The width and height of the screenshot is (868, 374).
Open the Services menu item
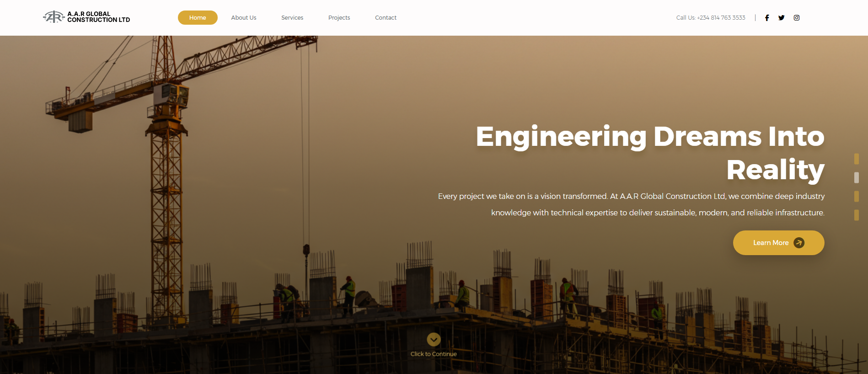(292, 18)
